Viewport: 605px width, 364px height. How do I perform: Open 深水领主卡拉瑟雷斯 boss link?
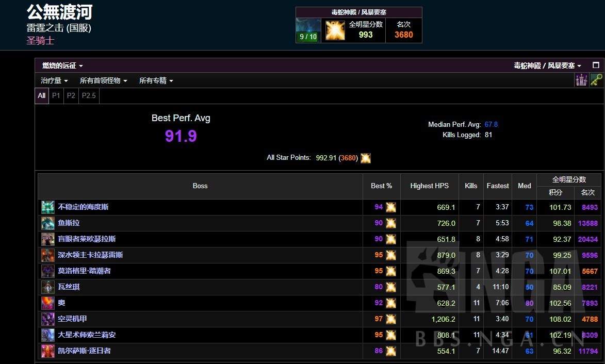click(90, 255)
